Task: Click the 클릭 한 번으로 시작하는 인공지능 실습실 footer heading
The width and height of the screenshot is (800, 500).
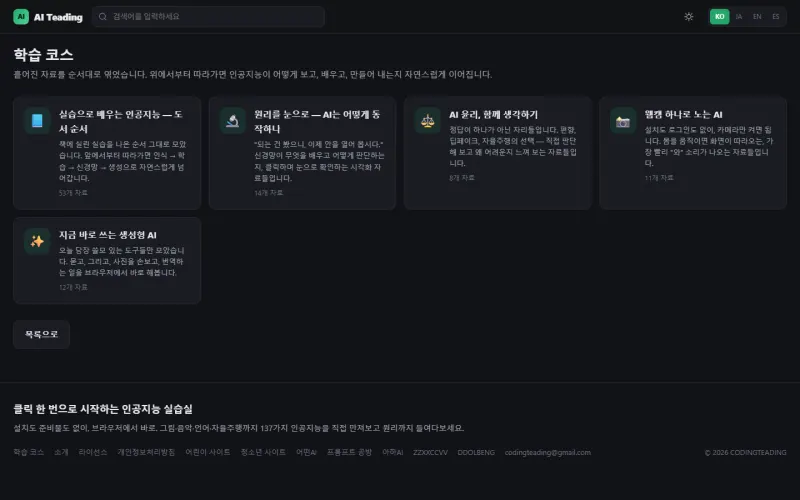Action: click(103, 409)
